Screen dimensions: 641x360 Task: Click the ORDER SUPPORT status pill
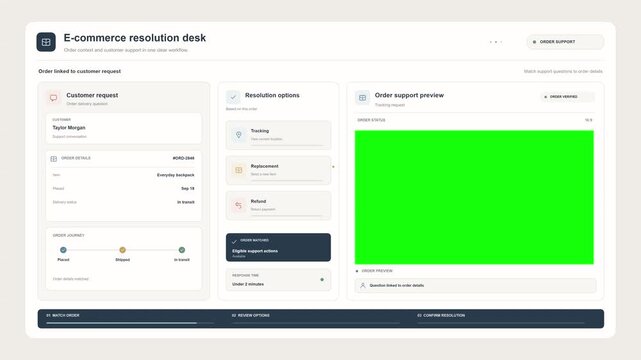tap(565, 42)
